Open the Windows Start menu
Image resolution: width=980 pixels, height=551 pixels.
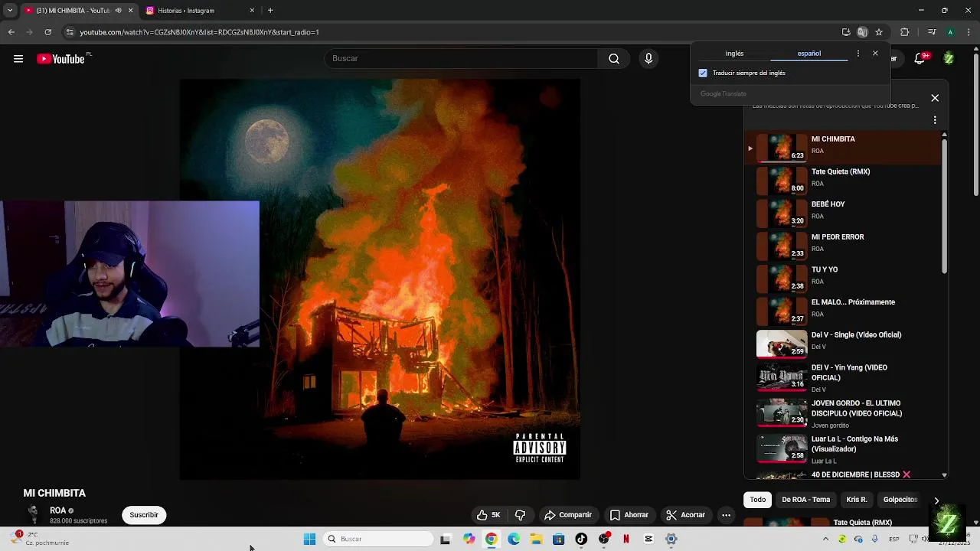click(x=309, y=540)
